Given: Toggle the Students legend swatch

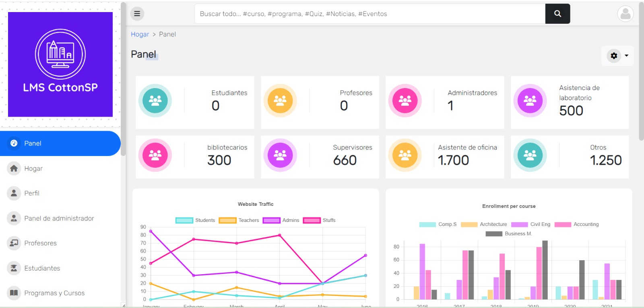Looking at the screenshot, I should 184,220.
